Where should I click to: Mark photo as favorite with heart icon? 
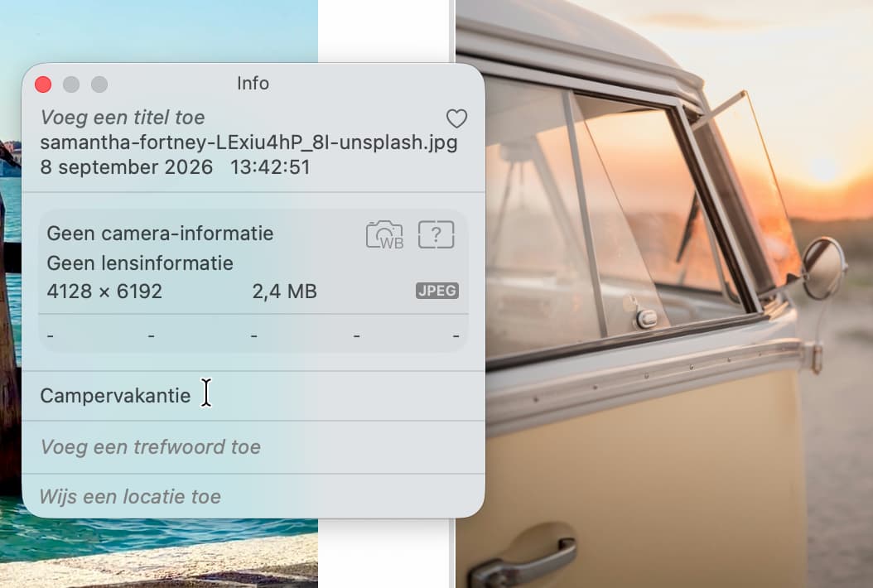456,118
